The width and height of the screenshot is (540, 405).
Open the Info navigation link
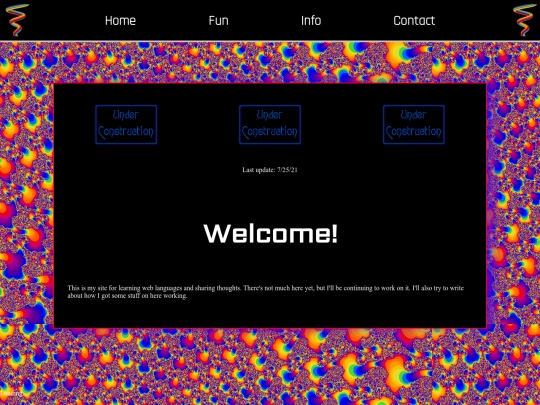coord(311,21)
